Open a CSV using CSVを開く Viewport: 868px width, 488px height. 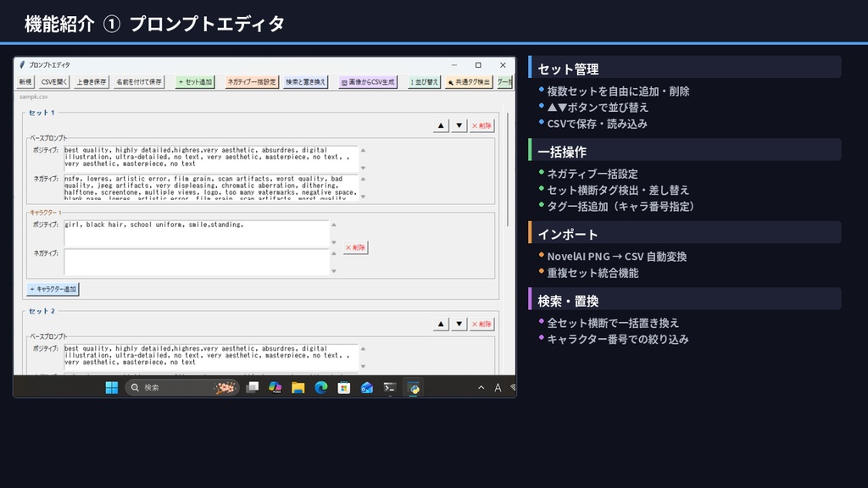point(53,82)
